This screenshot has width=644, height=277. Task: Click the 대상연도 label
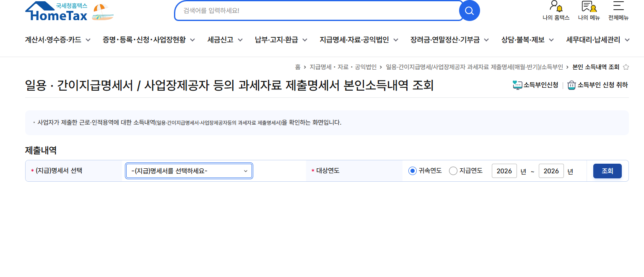point(328,171)
